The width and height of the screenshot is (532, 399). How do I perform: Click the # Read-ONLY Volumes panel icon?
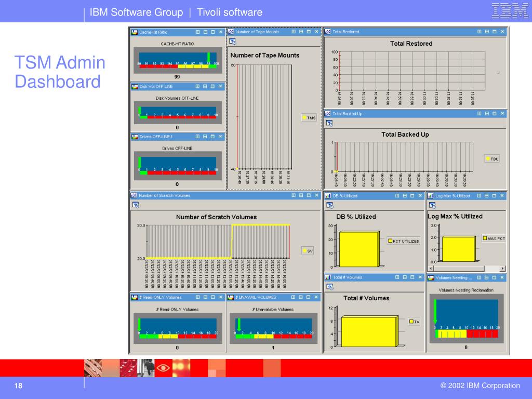coord(135,297)
